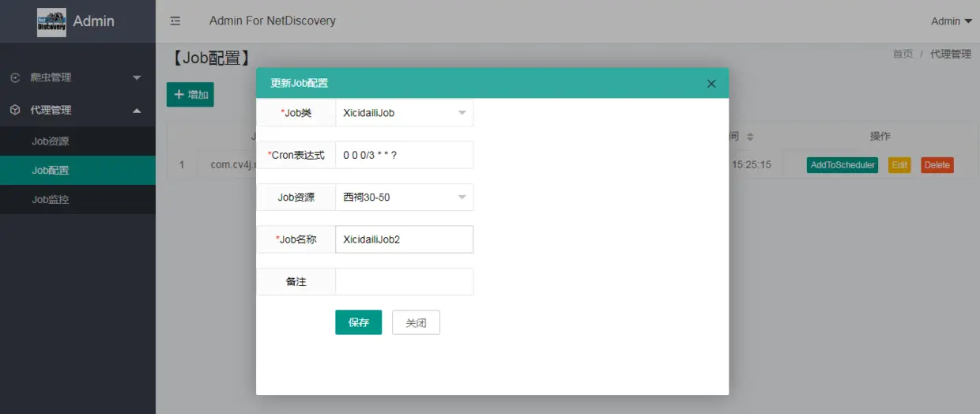Open the Job类 dropdown
980x414 pixels.
point(405,113)
